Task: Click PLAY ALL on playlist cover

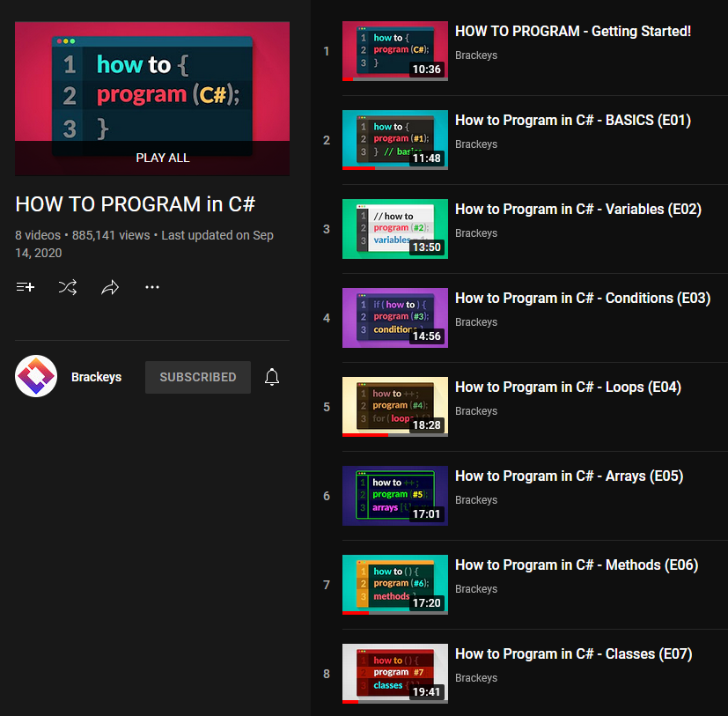Action: click(163, 158)
